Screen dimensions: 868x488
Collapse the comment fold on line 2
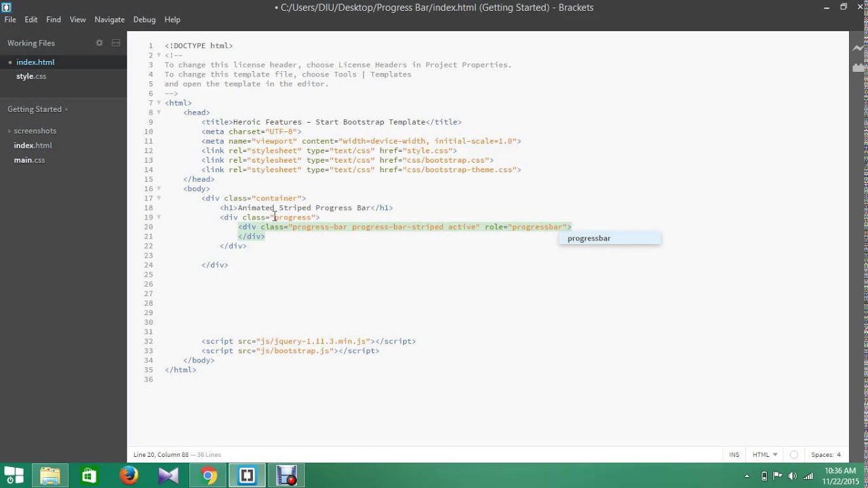159,56
